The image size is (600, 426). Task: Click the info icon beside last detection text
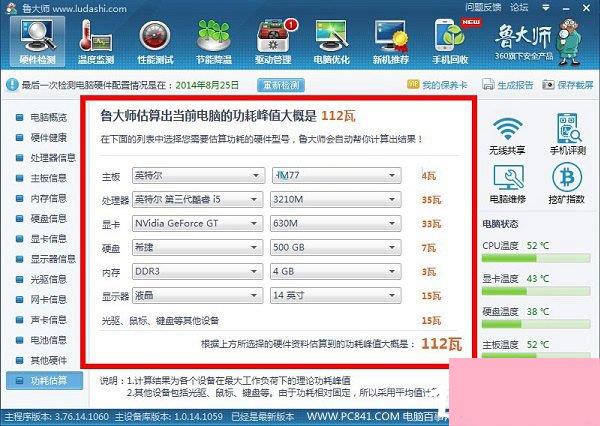point(12,85)
